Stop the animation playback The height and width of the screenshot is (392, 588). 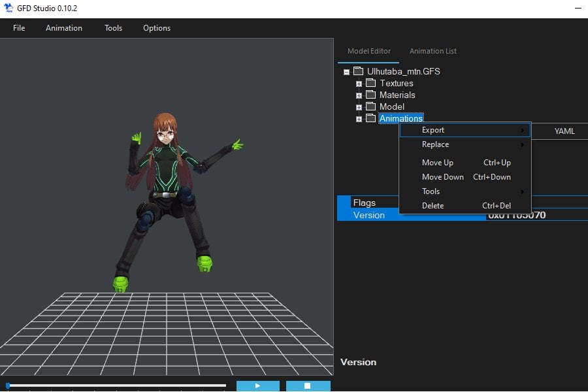(x=308, y=385)
